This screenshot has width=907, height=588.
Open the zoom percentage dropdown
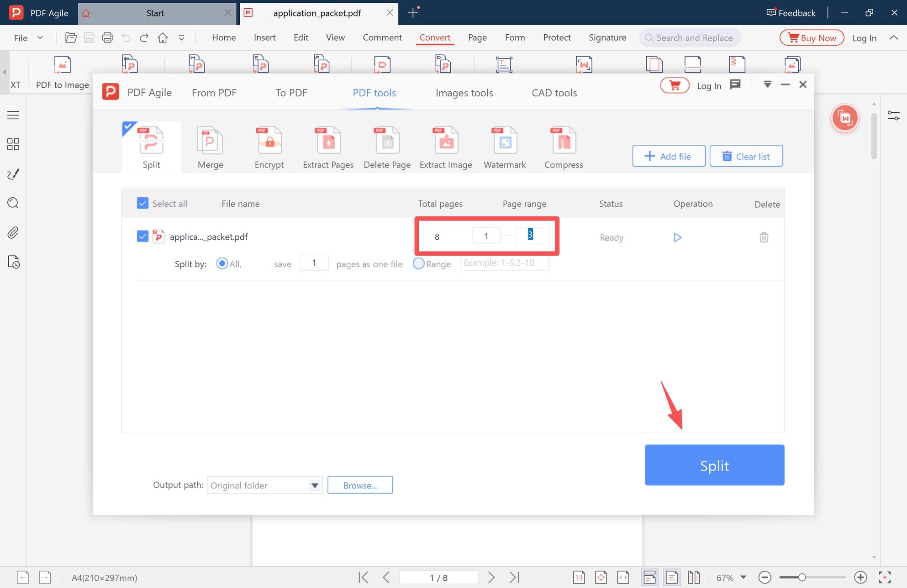point(744,577)
